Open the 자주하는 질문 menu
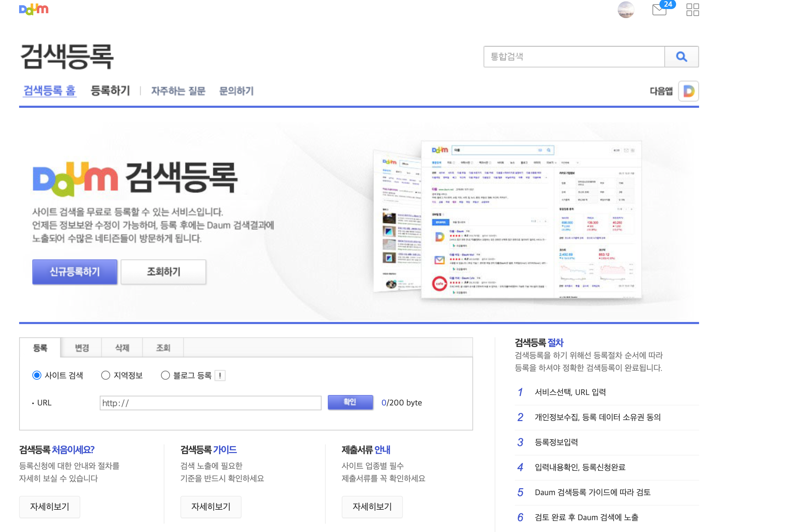787x532 pixels. [x=178, y=91]
